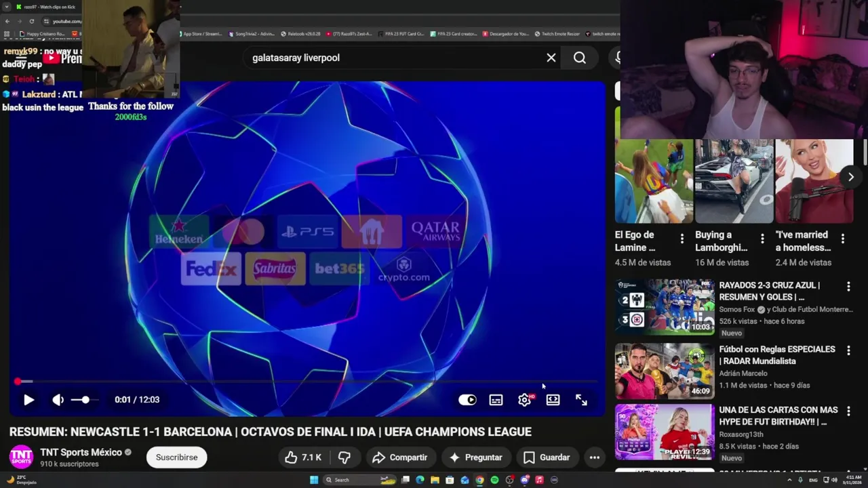
Task: Open options for 'Fútbol con Reglas ESPECIALES' video
Action: [848, 350]
